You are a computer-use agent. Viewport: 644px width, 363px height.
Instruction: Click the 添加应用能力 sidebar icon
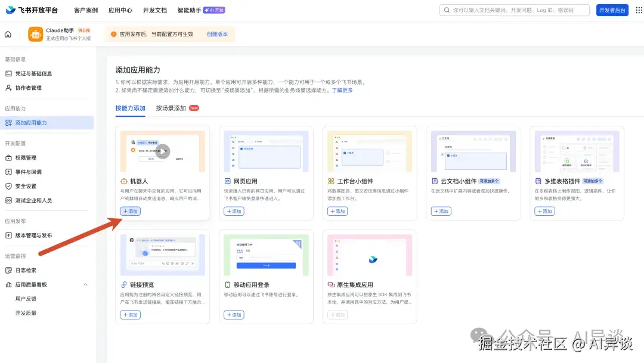pos(8,123)
